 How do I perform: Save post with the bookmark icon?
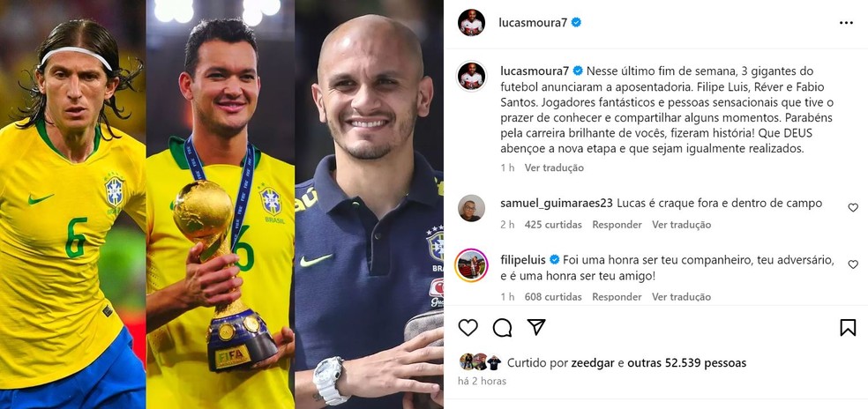coord(848,328)
